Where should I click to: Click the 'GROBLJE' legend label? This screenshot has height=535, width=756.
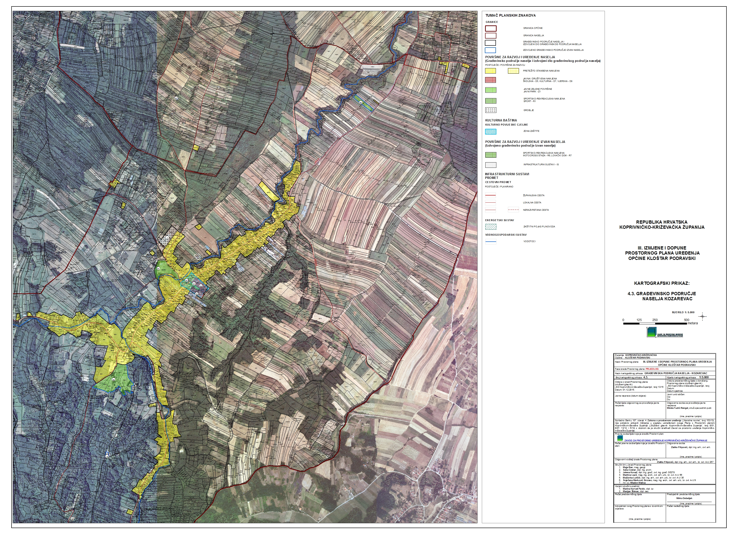[x=528, y=110]
